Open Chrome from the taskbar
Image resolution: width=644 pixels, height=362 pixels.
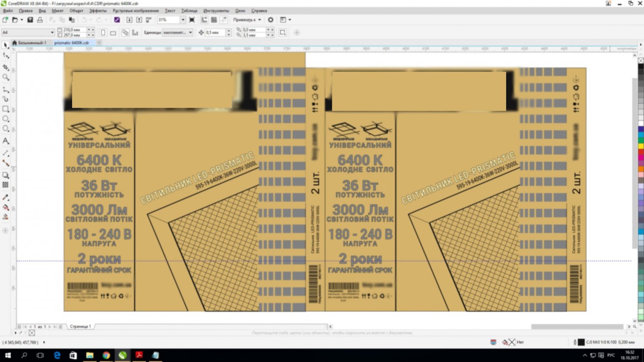coord(106,355)
